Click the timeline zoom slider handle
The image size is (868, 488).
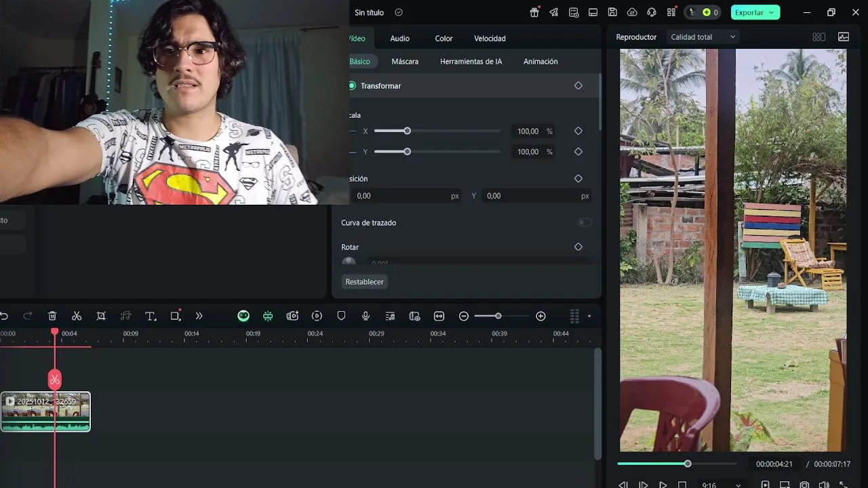coord(498,316)
